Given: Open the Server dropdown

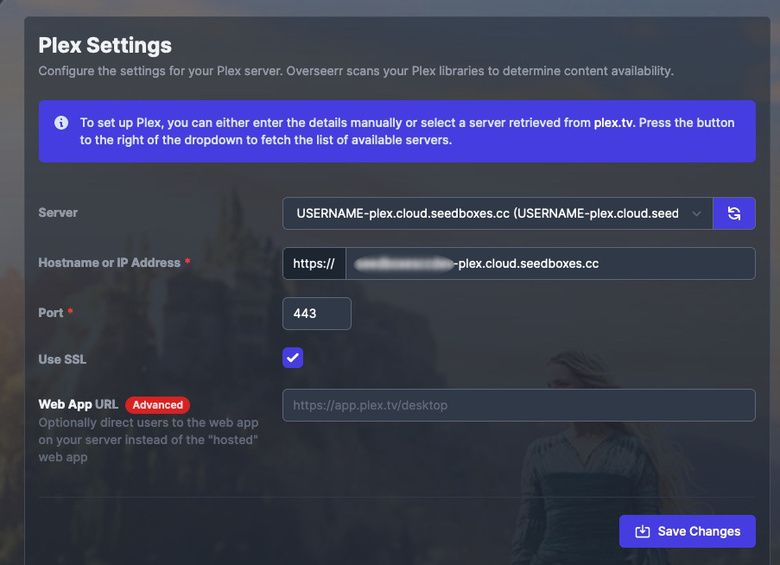Looking at the screenshot, I should [x=497, y=213].
